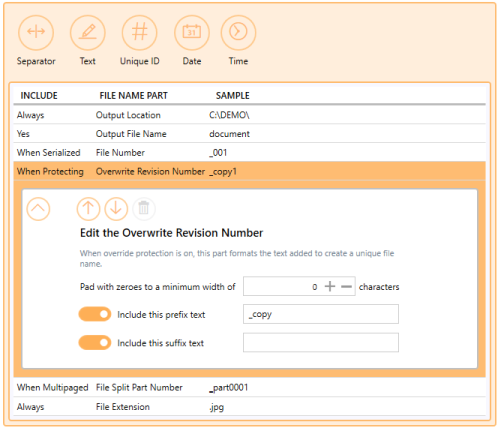Select the File Split Part Number row
This screenshot has width=498, height=428.
(x=249, y=387)
